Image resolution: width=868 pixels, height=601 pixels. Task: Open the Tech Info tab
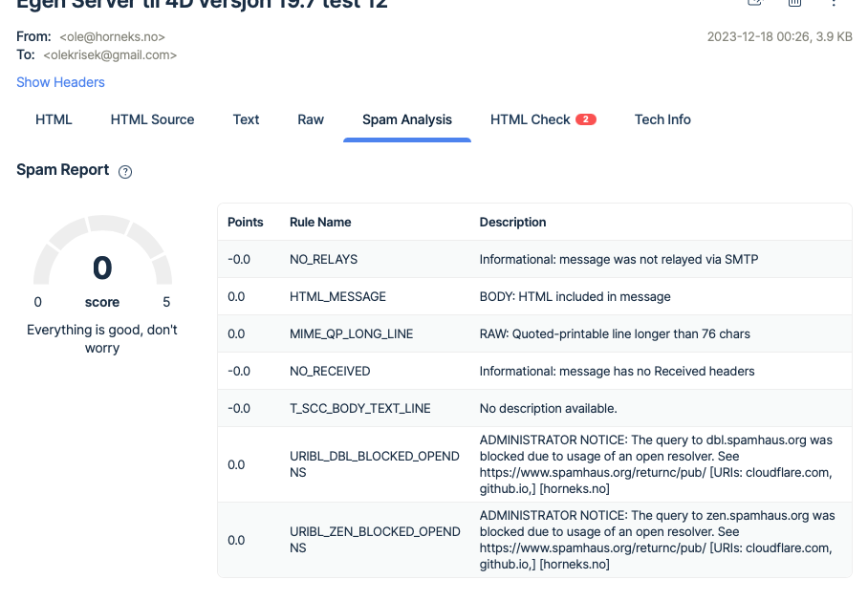(662, 119)
